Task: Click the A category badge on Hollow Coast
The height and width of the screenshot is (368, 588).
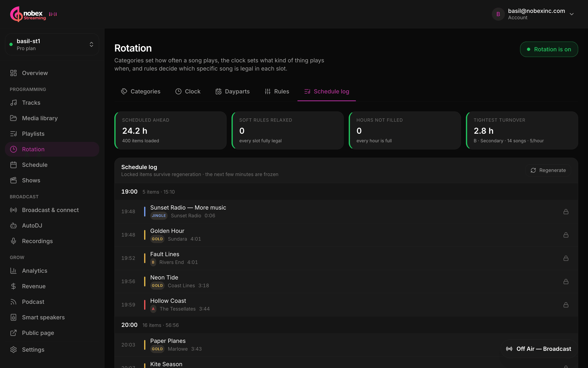Action: point(153,309)
